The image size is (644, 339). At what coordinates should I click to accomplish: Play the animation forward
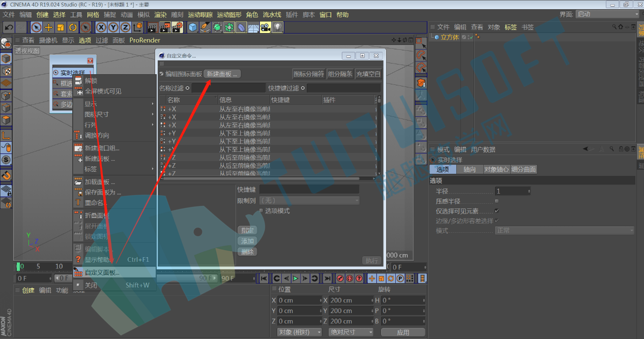tap(295, 279)
